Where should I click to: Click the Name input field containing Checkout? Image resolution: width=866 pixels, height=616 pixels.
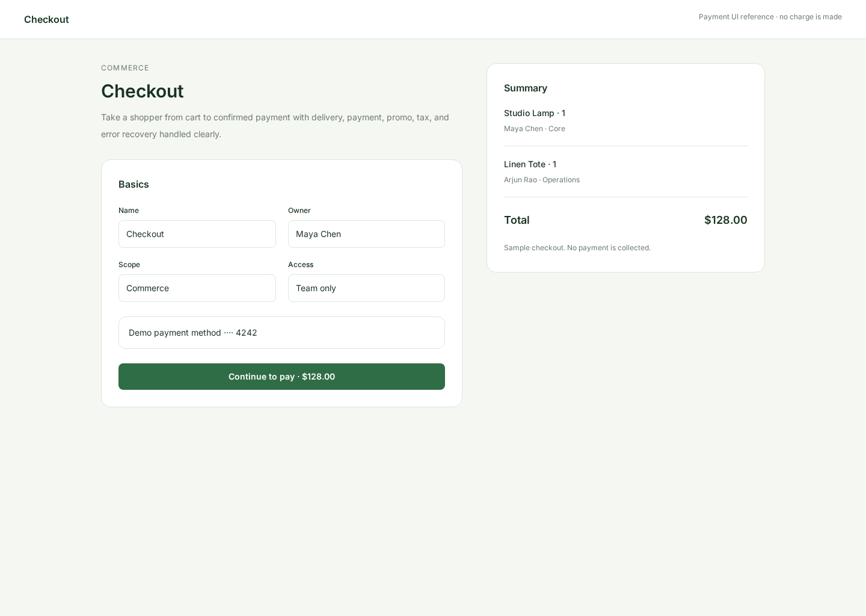click(x=197, y=234)
